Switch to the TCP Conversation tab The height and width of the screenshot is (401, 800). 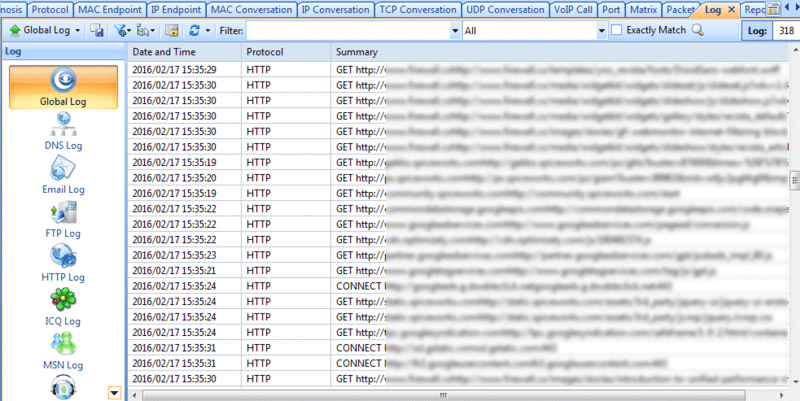click(x=418, y=10)
